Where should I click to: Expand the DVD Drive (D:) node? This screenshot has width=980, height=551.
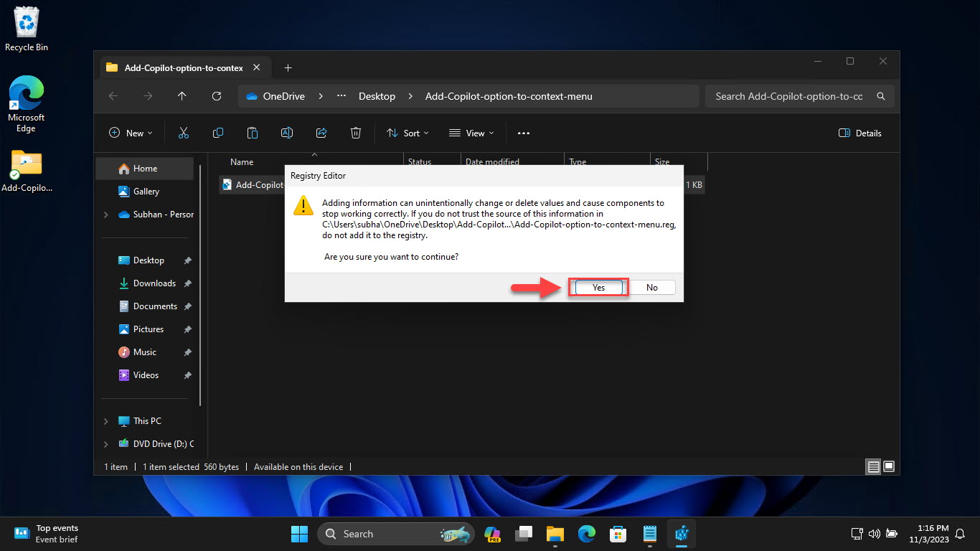point(106,444)
